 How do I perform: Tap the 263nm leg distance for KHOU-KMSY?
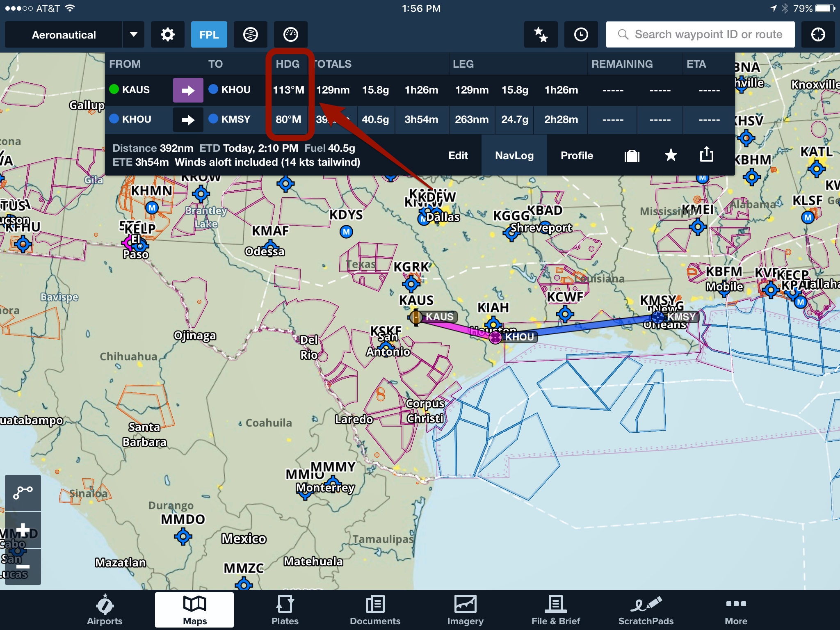pyautogui.click(x=472, y=119)
